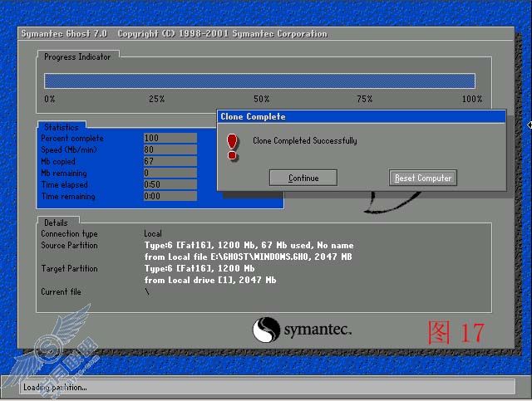Click the Mb copied label
The image size is (532, 401).
click(x=58, y=161)
